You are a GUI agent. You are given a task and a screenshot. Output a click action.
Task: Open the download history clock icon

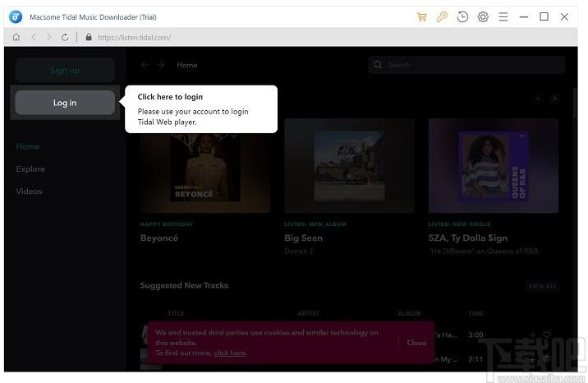tap(462, 17)
